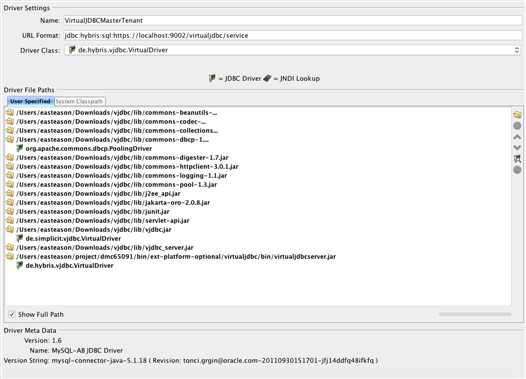Switch to the System Classpath tab
Screen dimensions: 526x379
(x=80, y=101)
